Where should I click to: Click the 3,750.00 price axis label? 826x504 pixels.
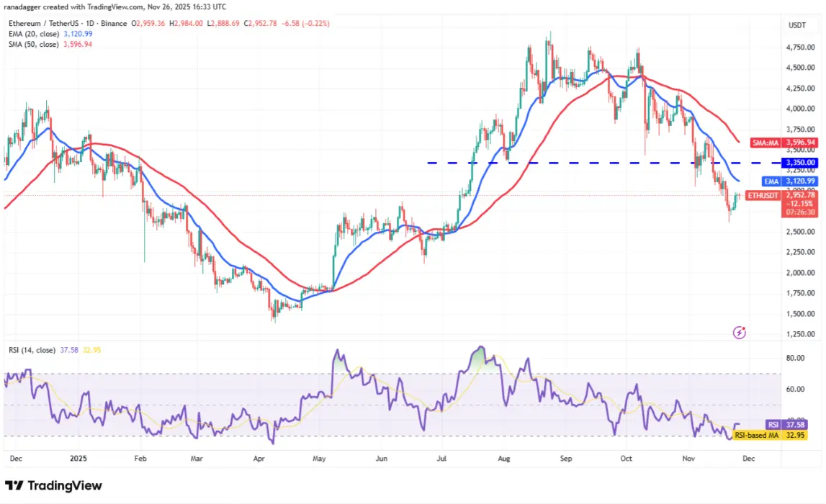click(800, 130)
